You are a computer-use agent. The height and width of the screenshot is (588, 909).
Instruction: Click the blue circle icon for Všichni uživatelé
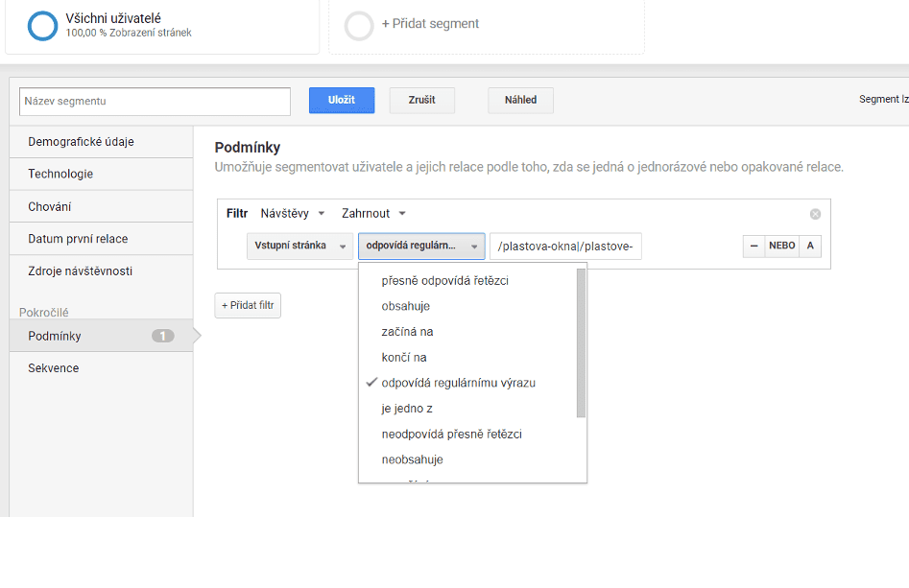pyautogui.click(x=43, y=26)
